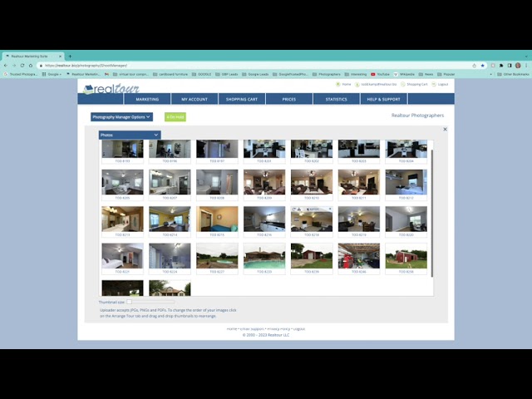Click the download icon on photo TOD 8218
The width and height of the screenshot is (532, 399).
tap(299, 209)
